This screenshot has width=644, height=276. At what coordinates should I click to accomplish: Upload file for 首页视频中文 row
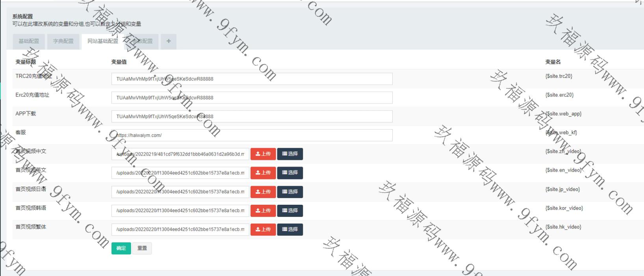coord(263,154)
